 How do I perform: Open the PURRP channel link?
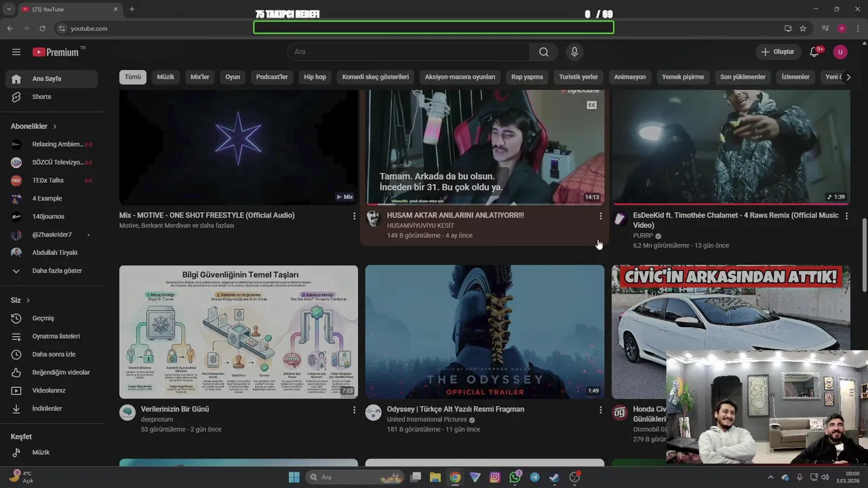(x=643, y=236)
